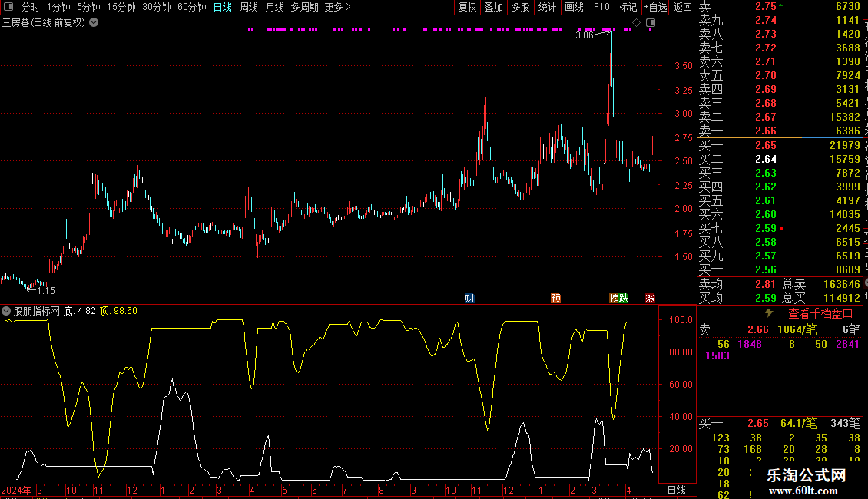Click 标记 mark button
The image size is (868, 499).
point(628,7)
